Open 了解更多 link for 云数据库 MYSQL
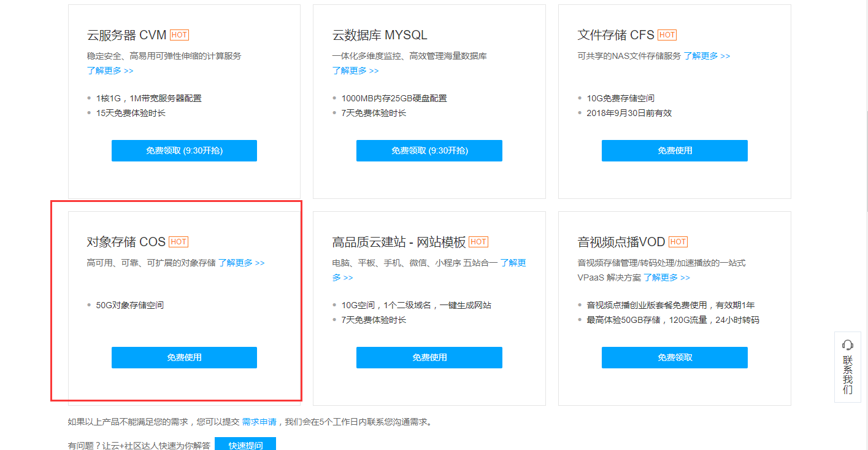Screen dimensions: 868x450 click(355, 71)
